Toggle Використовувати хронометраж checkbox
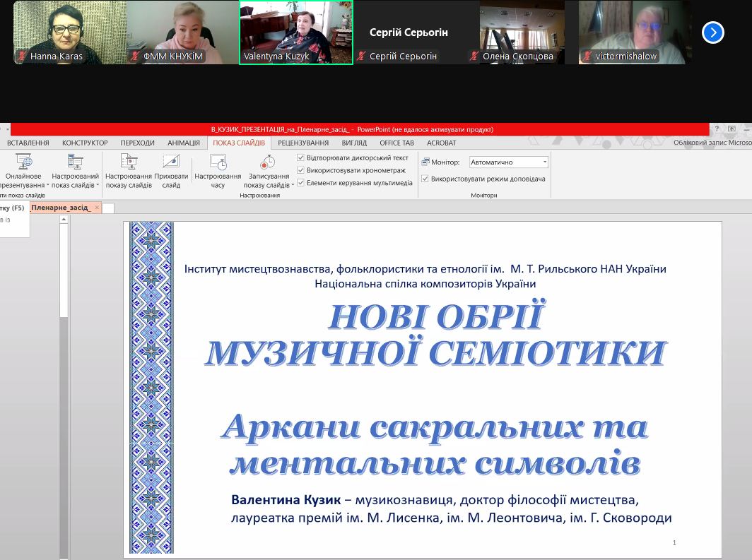Screen dimensions: 752x560 tap(300, 170)
